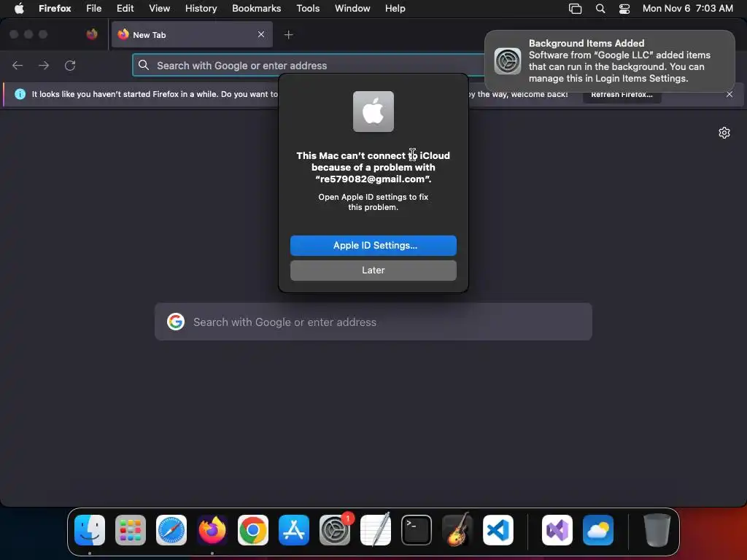Open a new tab with plus button

coord(289,35)
